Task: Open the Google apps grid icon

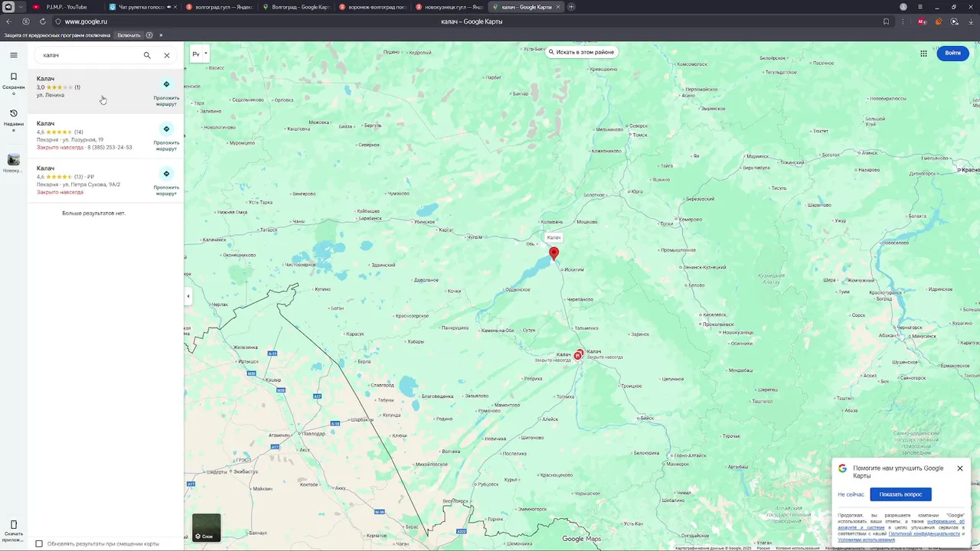Action: pyautogui.click(x=923, y=54)
